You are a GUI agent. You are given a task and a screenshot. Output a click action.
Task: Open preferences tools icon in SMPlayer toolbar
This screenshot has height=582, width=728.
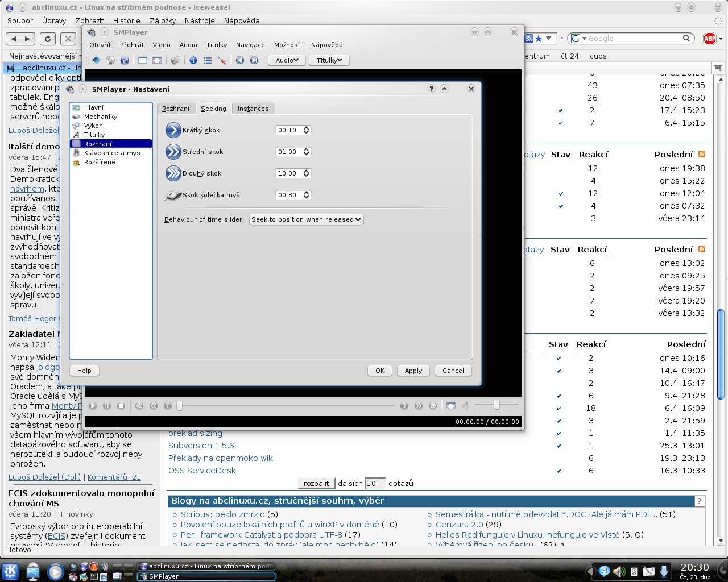[x=222, y=60]
